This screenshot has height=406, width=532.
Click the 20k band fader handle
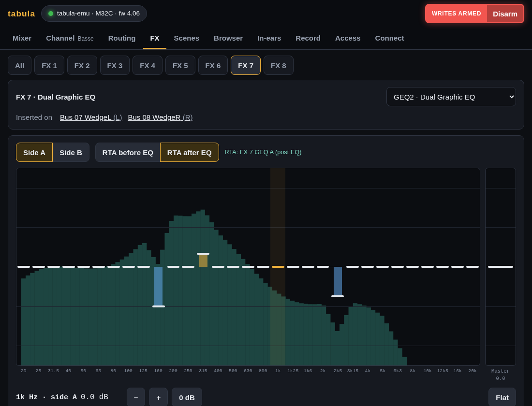[x=473, y=267]
